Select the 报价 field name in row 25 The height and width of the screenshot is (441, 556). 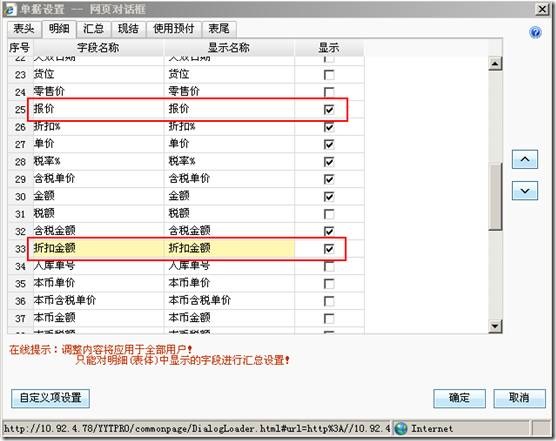[x=98, y=109]
